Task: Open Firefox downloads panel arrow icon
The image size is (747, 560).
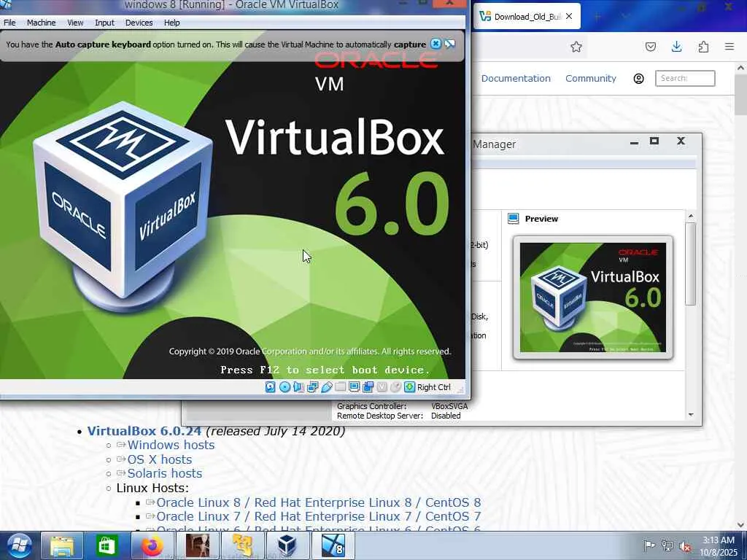Action: click(x=676, y=47)
